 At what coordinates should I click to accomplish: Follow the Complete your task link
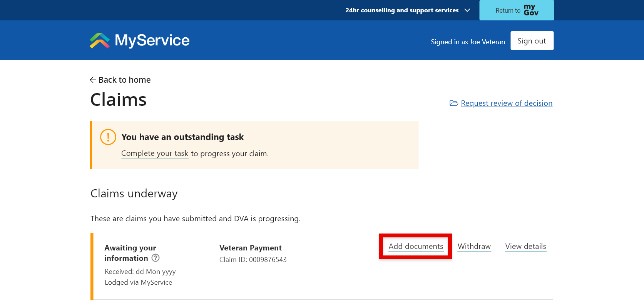click(155, 153)
